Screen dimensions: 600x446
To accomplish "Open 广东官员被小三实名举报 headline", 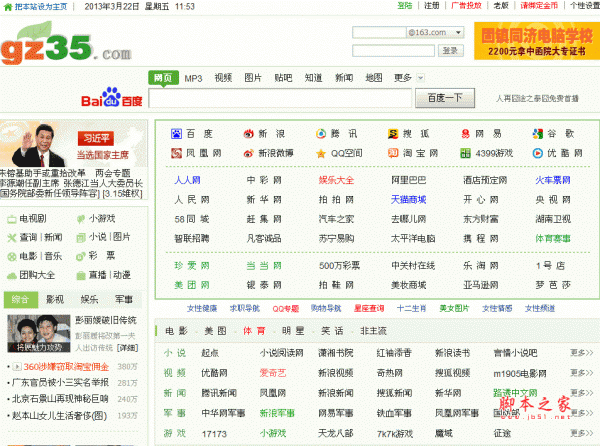I will point(60,383).
